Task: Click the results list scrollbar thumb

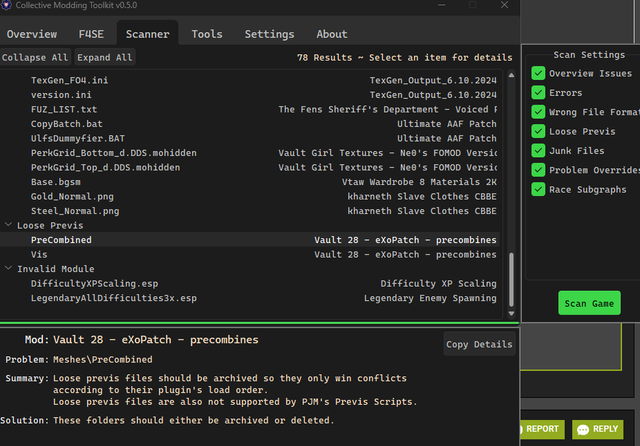Action: [x=511, y=280]
